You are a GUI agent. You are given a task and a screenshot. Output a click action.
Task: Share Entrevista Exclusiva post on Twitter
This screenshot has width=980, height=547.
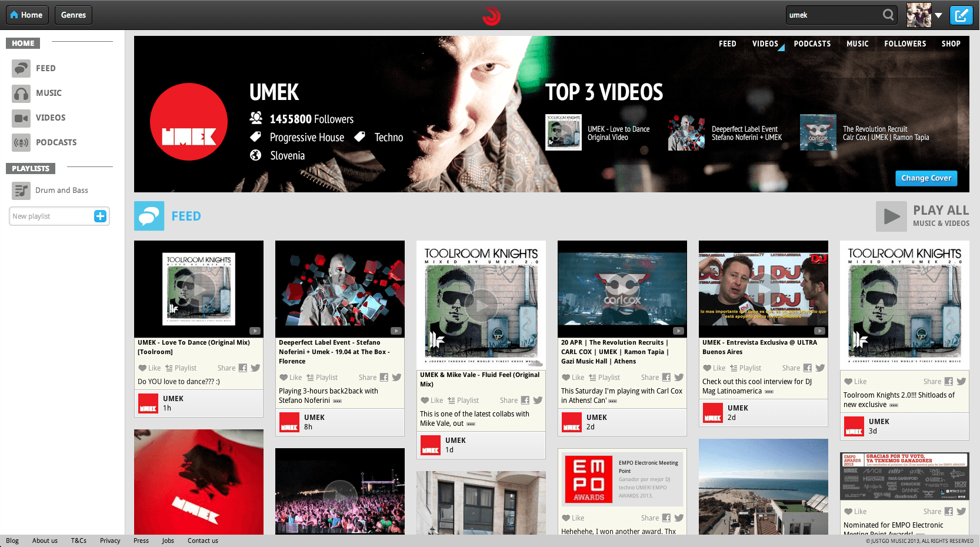[x=820, y=368]
